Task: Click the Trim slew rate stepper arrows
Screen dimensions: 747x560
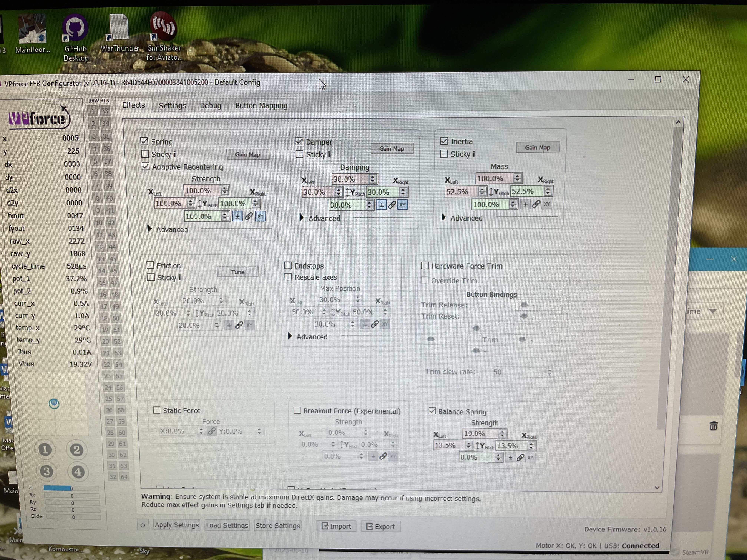Action: (550, 372)
